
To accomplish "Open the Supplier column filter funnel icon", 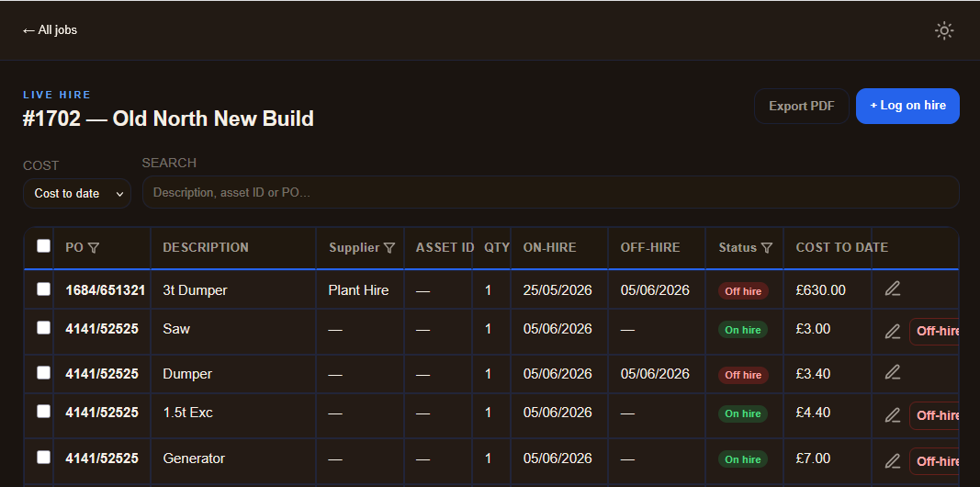I will point(389,248).
